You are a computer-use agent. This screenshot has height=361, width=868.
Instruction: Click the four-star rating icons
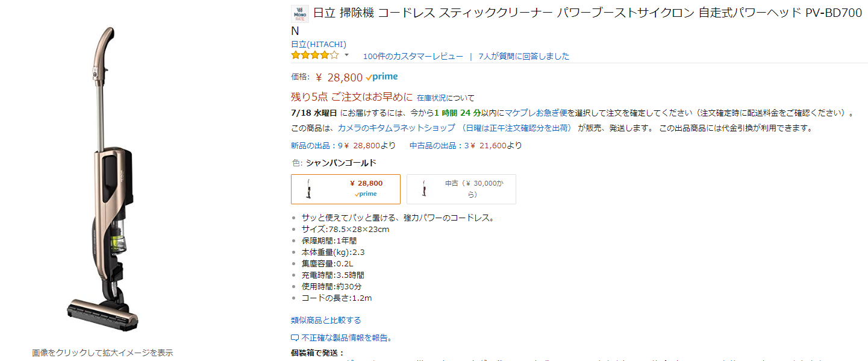315,55
